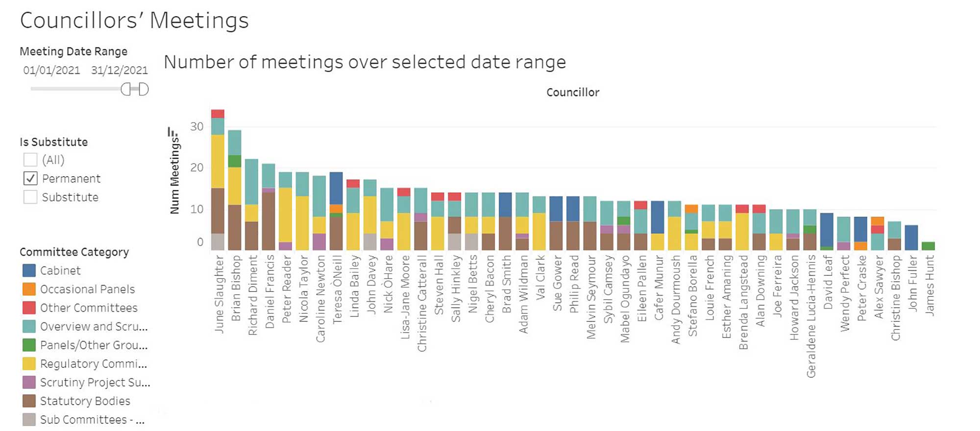Click the end date 31/12/2021 field

point(119,70)
